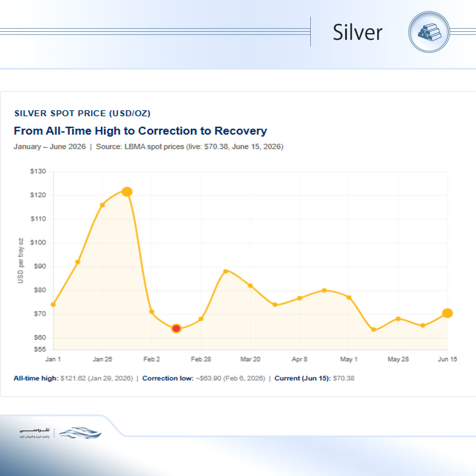
Task: Click the early-March peak data point near $88
Action: click(226, 271)
